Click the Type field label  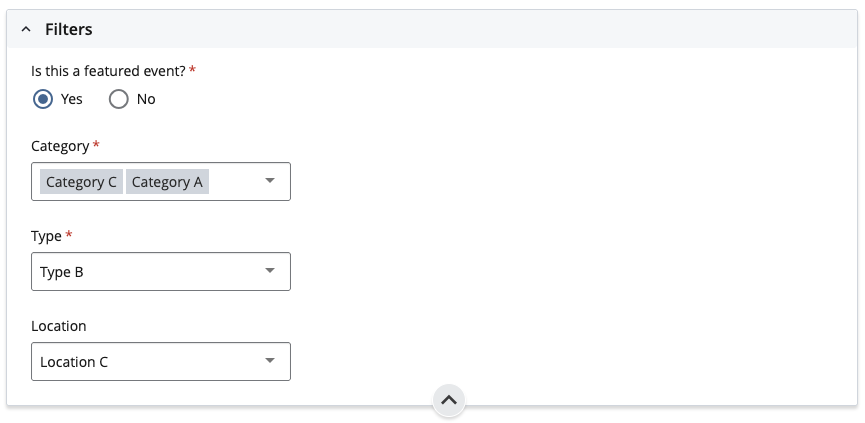tap(46, 236)
